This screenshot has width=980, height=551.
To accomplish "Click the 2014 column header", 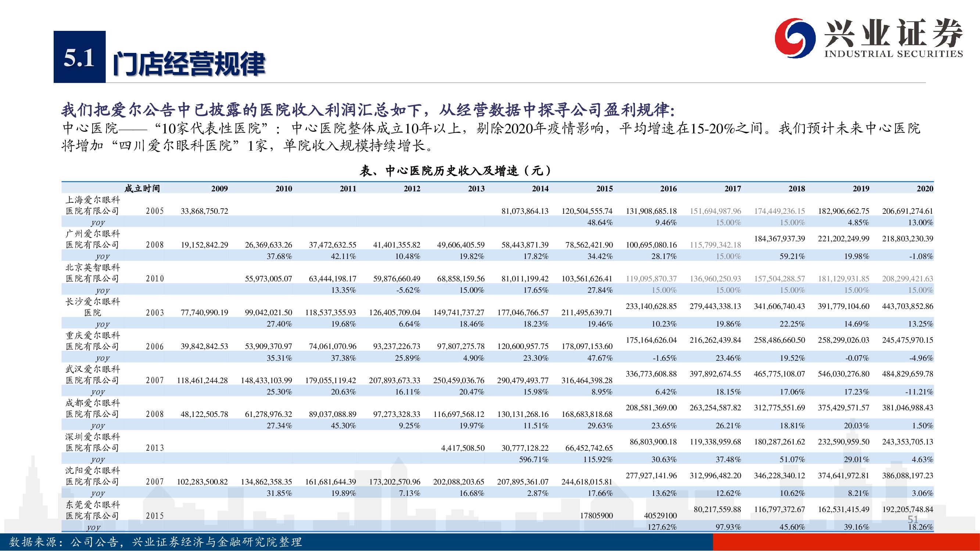I will [540, 188].
